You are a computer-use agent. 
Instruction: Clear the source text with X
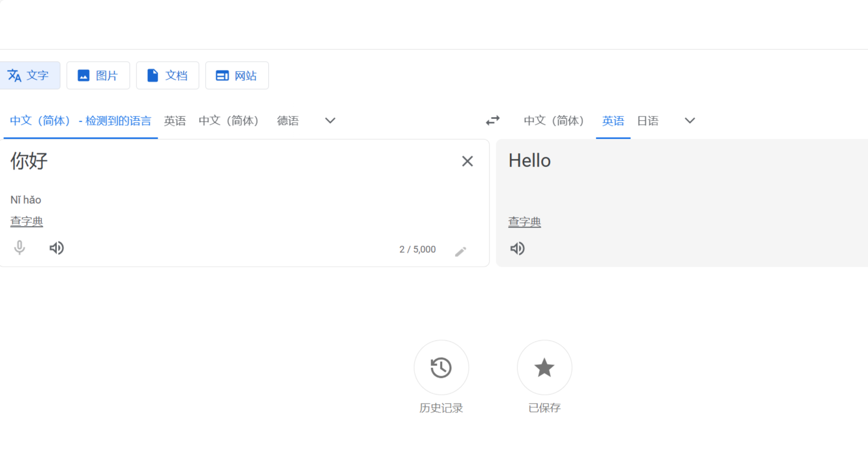467,161
